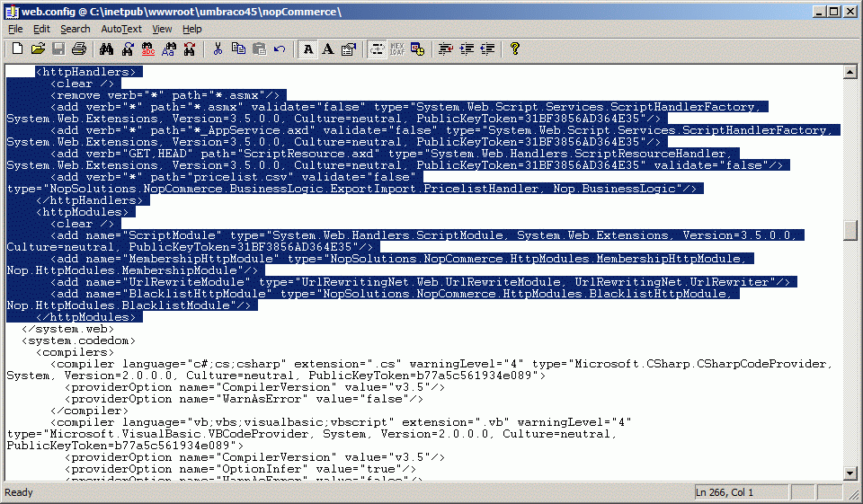Click the </system.web> closing tag
The image size is (863, 504).
tap(67, 329)
